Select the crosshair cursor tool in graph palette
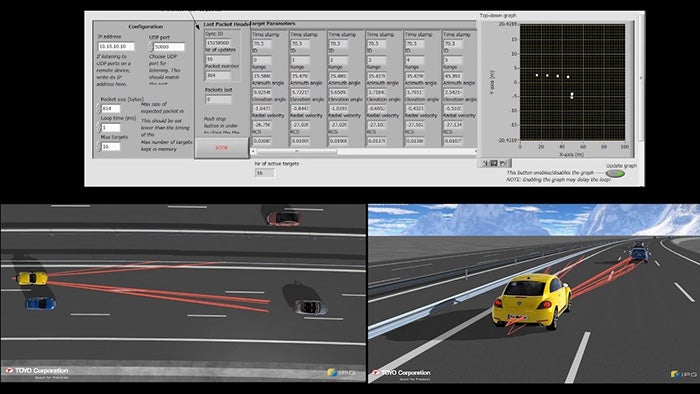 pyautogui.click(x=486, y=163)
